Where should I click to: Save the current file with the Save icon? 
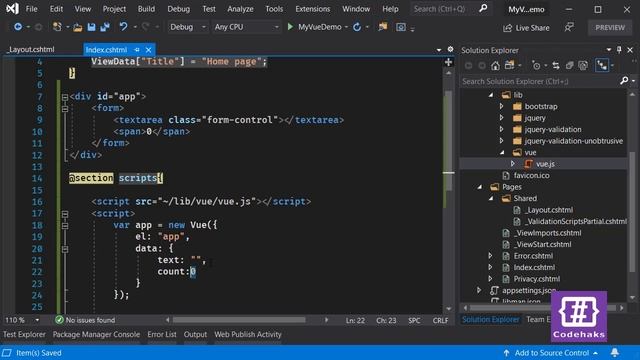pos(91,27)
